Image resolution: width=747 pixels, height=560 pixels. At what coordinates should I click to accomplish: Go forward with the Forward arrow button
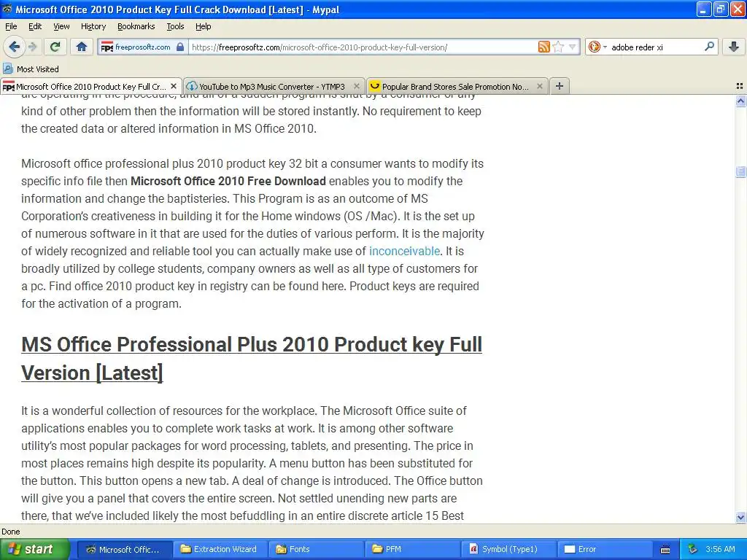(x=32, y=47)
